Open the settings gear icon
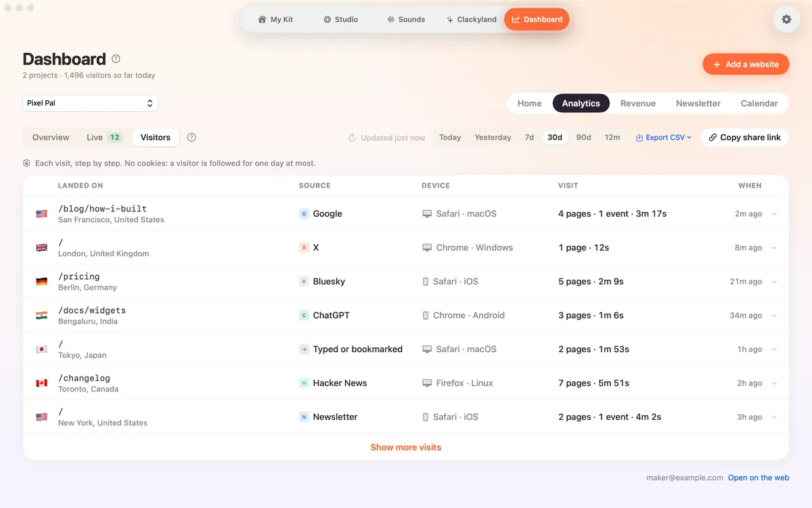This screenshot has height=508, width=812. point(786,20)
